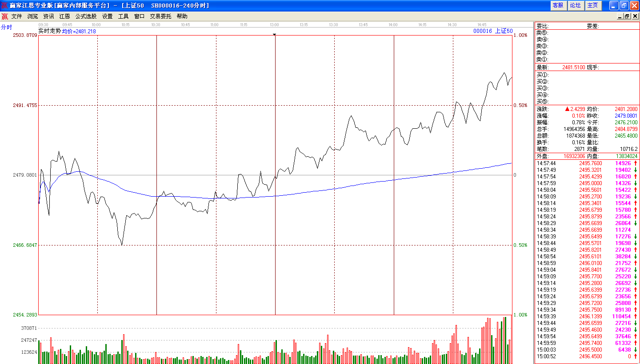The height and width of the screenshot is (364, 640).
Task: Click the 123624 volume axis label
Action: 29,352
